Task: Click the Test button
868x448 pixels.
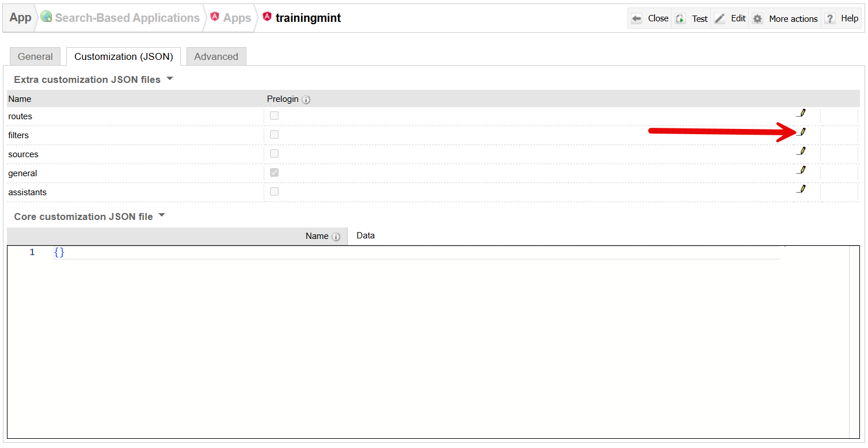Action: point(692,18)
